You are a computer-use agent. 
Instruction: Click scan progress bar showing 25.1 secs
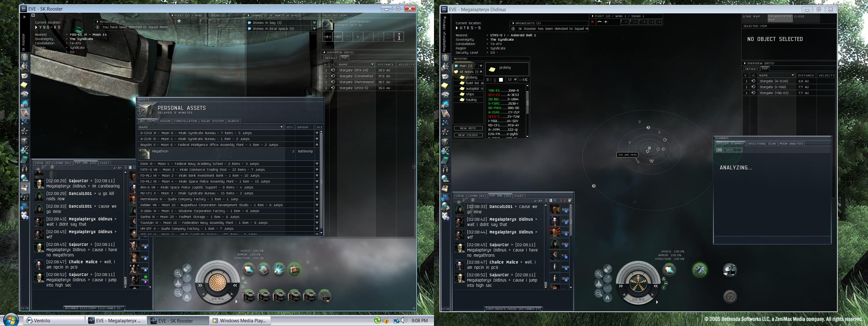point(729,150)
